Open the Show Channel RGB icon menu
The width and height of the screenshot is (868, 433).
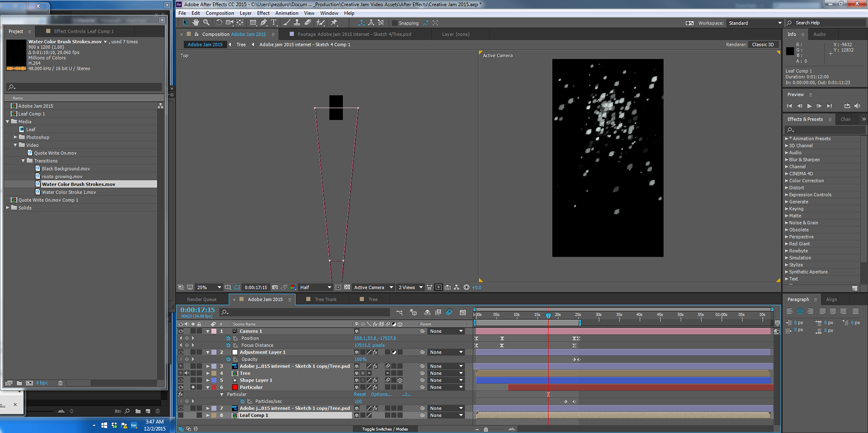tap(293, 287)
